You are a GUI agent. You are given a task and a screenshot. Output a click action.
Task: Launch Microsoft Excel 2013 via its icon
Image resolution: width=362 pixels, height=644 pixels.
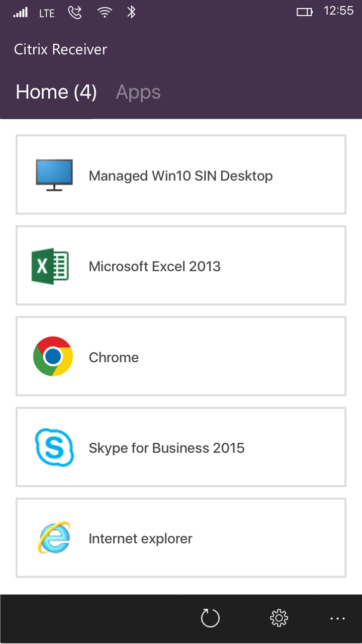pos(51,265)
